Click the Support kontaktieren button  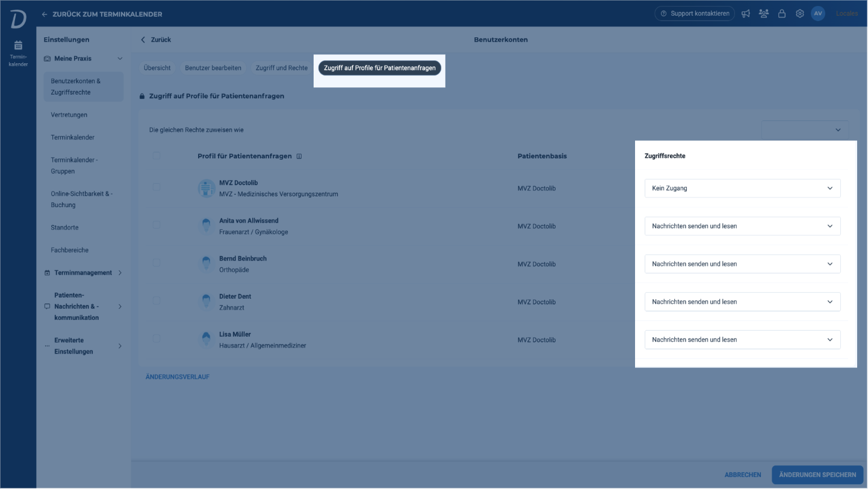click(695, 13)
